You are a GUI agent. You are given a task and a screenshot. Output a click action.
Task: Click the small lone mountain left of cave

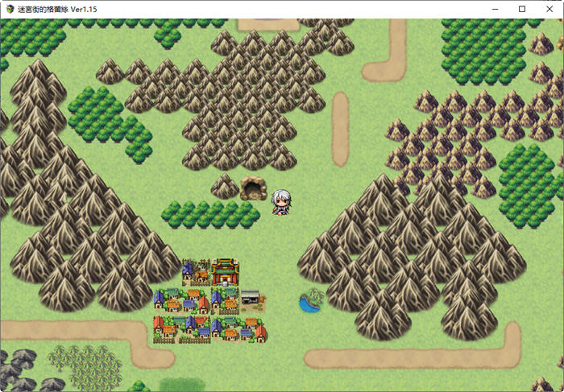pyautogui.click(x=225, y=187)
